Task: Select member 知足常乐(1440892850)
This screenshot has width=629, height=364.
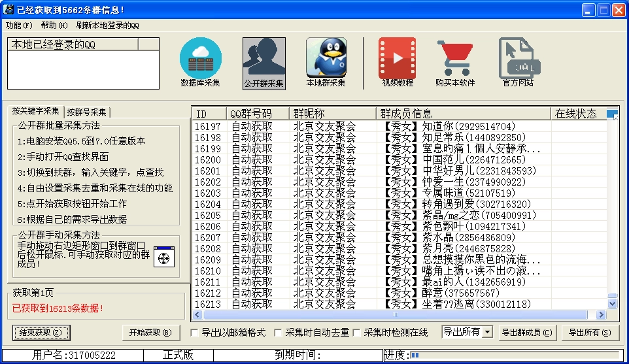Action: click(x=473, y=137)
